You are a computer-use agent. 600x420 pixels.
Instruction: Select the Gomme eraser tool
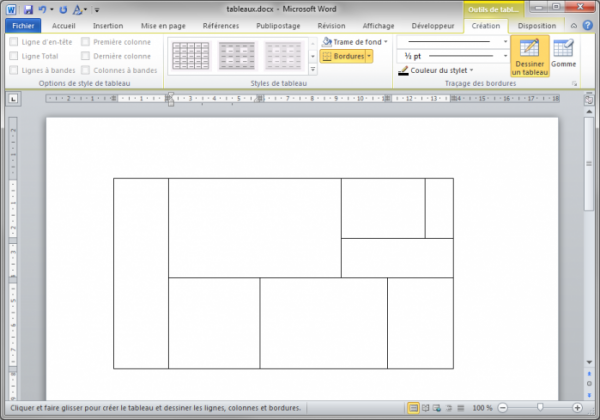(x=563, y=56)
